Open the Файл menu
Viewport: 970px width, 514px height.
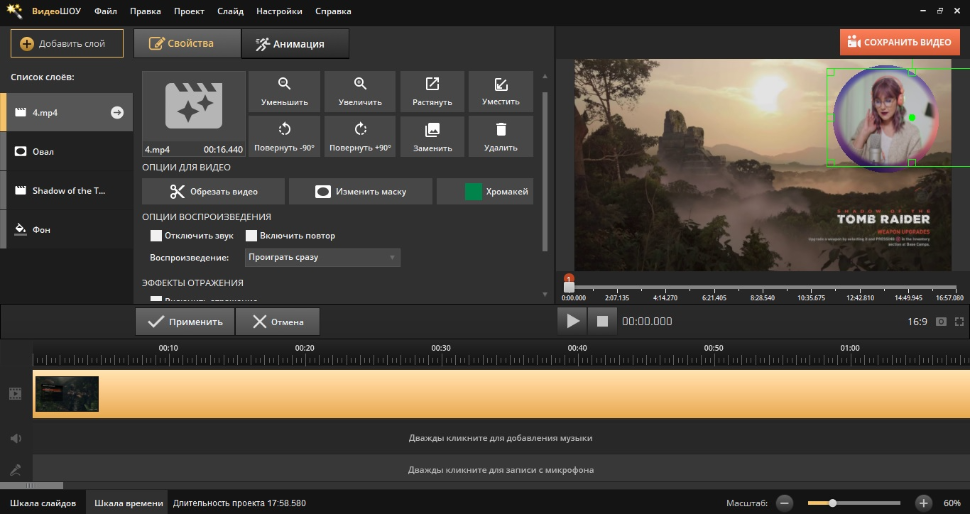coord(106,11)
